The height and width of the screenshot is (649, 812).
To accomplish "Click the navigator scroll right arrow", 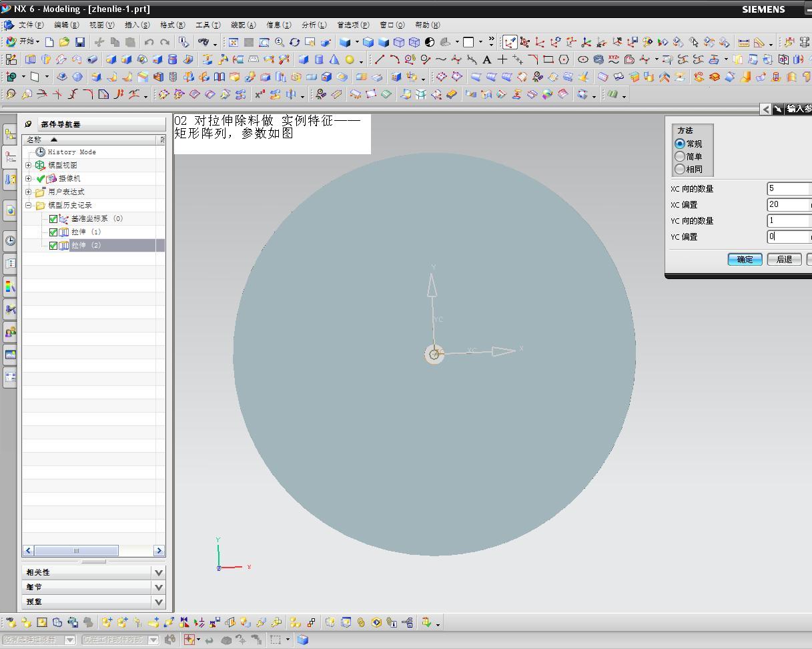I will pos(159,550).
